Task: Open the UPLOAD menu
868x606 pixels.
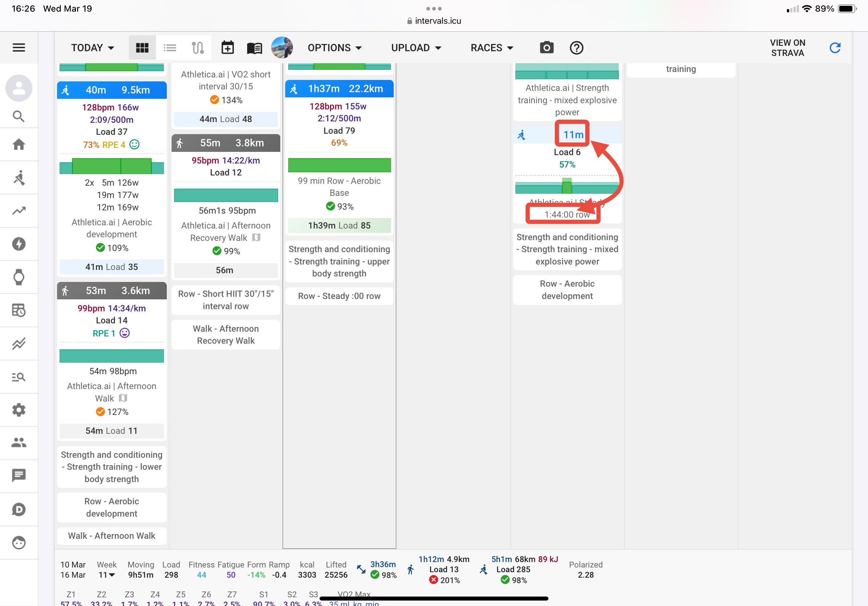Action: [x=416, y=48]
